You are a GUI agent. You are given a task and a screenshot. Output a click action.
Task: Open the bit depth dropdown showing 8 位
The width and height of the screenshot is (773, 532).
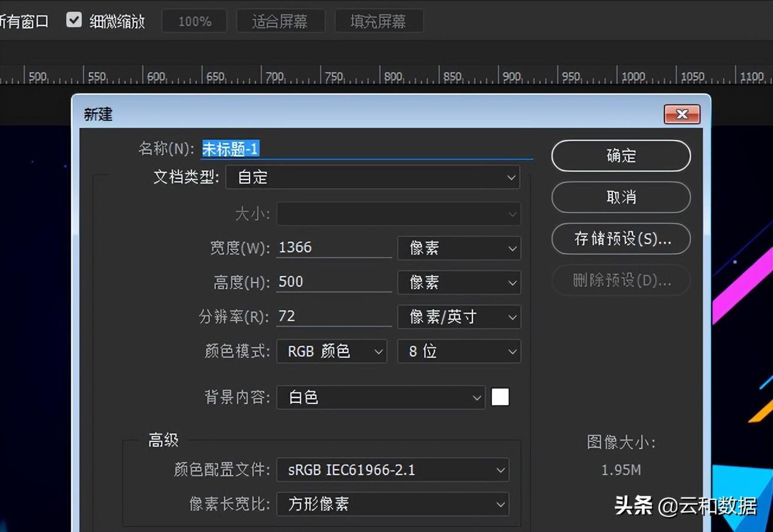(459, 351)
